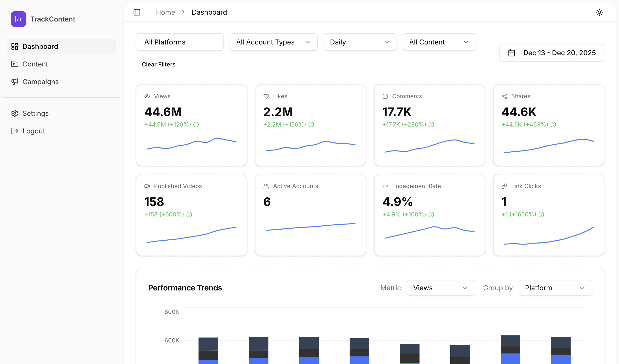Toggle the sidebar collapse icon
619x364 pixels.
point(137,12)
